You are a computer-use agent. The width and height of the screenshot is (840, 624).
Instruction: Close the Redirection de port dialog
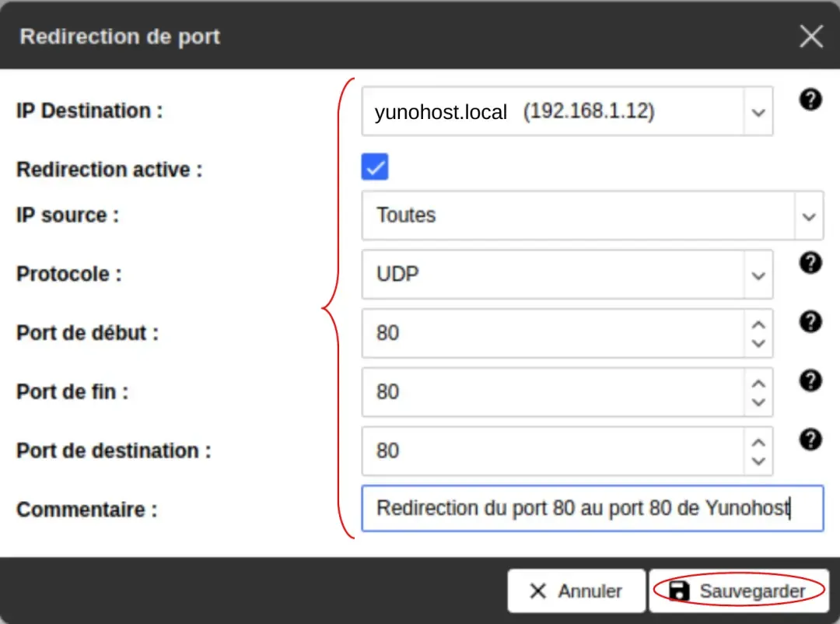coord(810,37)
